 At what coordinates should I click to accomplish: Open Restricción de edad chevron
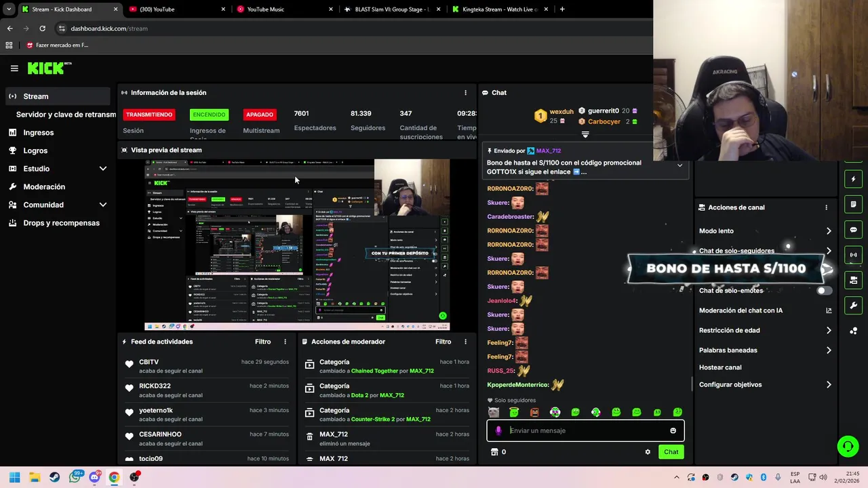829,331
